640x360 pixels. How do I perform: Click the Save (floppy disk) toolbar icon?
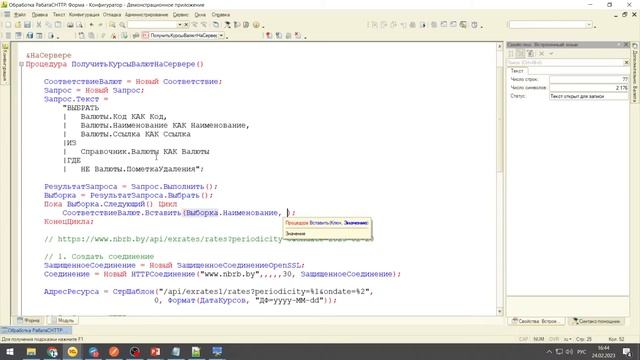27,25
